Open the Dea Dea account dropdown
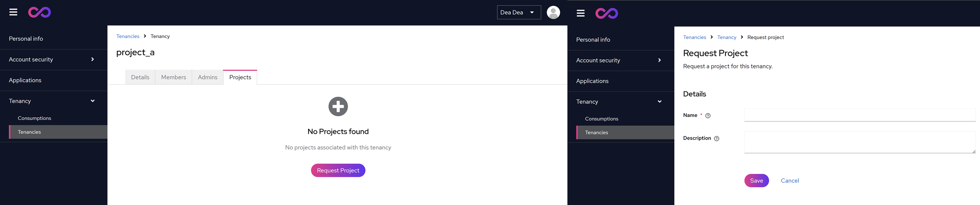The height and width of the screenshot is (205, 980). 518,12
